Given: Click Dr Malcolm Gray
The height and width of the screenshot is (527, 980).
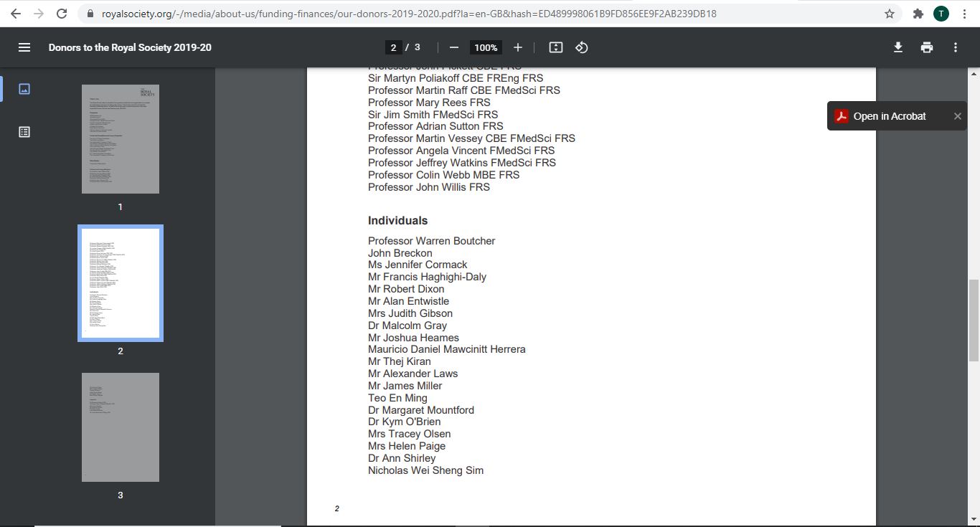Looking at the screenshot, I should [x=407, y=326].
